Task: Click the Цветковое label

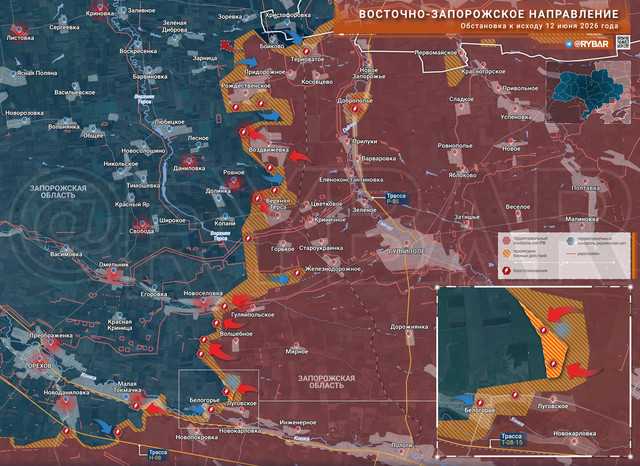Action: coord(327,204)
